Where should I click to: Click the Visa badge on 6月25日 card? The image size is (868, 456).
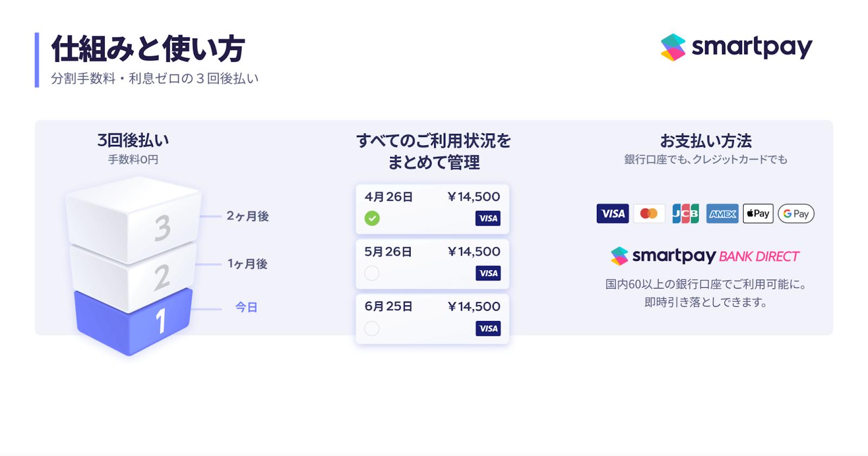488,329
